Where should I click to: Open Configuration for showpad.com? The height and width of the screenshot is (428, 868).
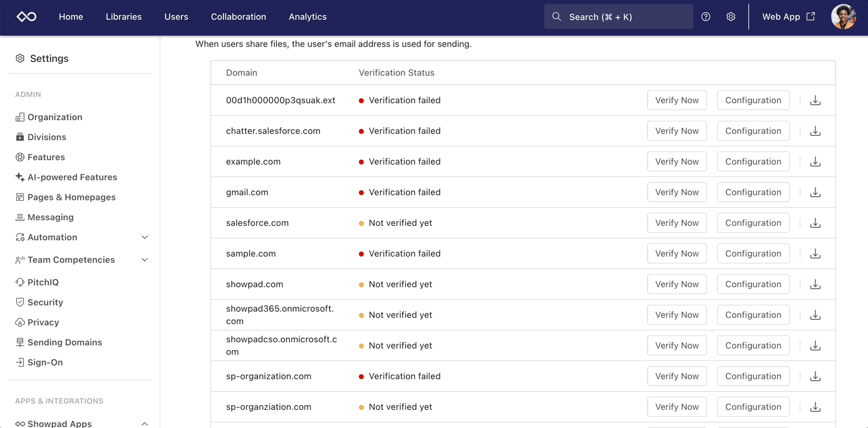coord(753,284)
